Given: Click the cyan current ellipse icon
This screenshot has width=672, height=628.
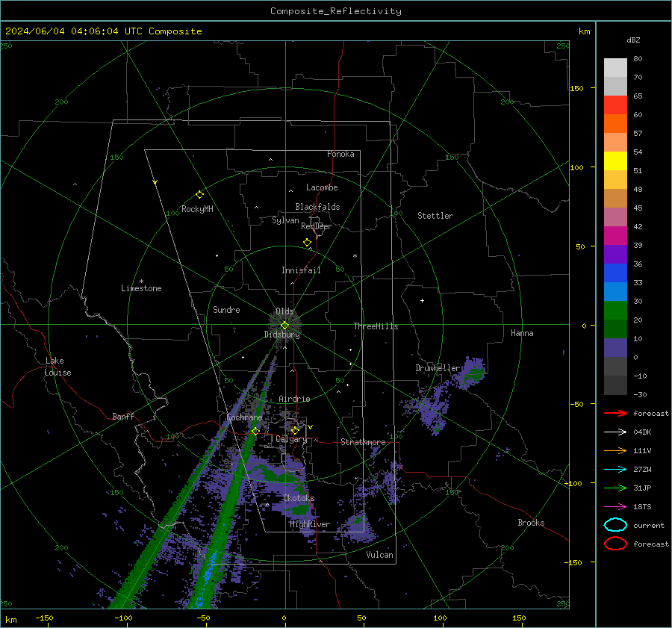Looking at the screenshot, I should [615, 525].
